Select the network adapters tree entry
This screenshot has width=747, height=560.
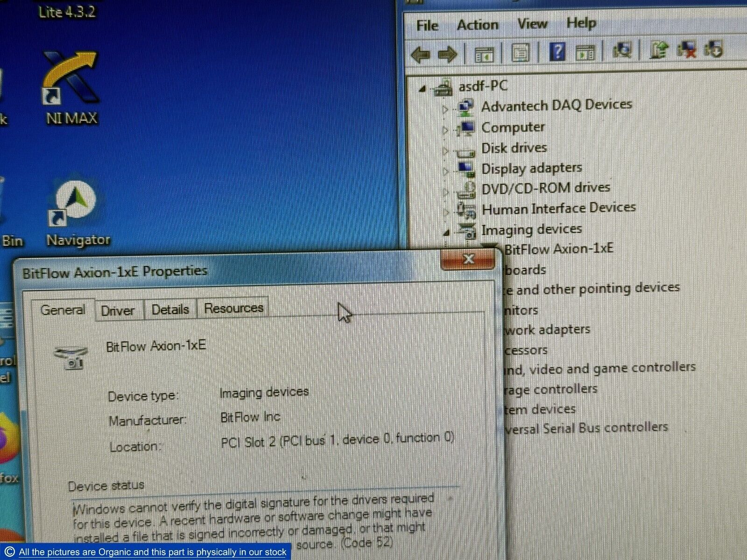pos(547,329)
